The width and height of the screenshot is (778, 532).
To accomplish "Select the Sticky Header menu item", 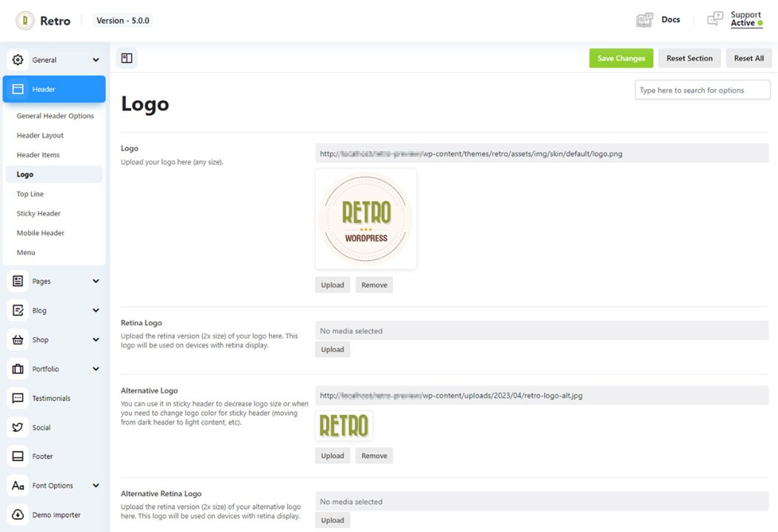I will coord(38,213).
